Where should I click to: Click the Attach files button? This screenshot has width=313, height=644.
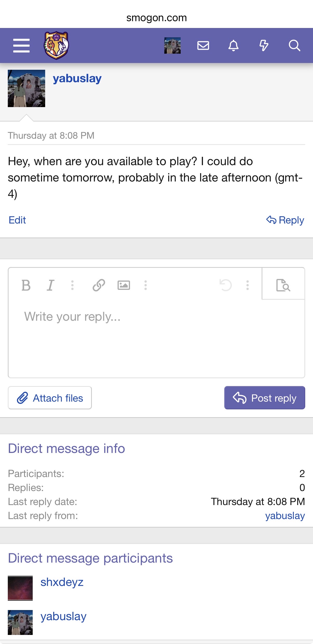[x=50, y=398]
